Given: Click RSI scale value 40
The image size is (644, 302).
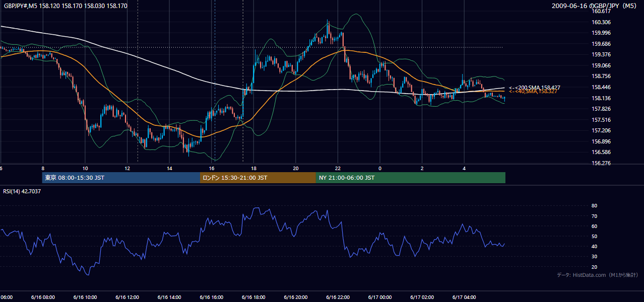Looking at the screenshot, I should tap(594, 246).
